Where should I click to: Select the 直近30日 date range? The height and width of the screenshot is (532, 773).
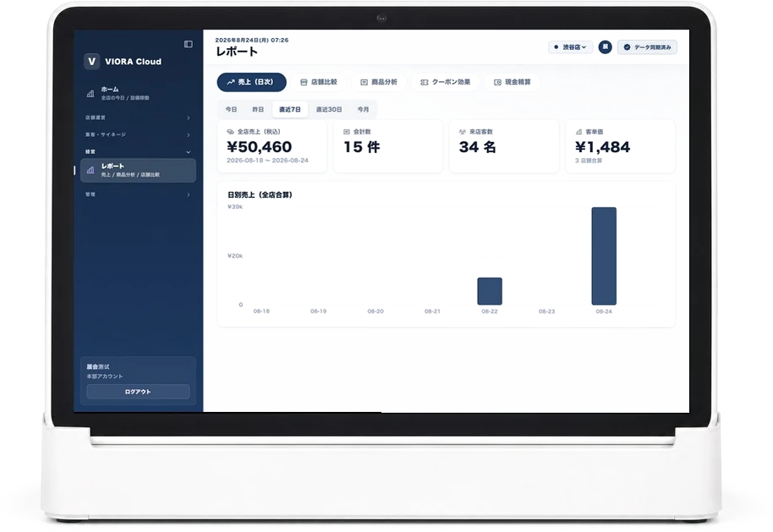tap(329, 109)
